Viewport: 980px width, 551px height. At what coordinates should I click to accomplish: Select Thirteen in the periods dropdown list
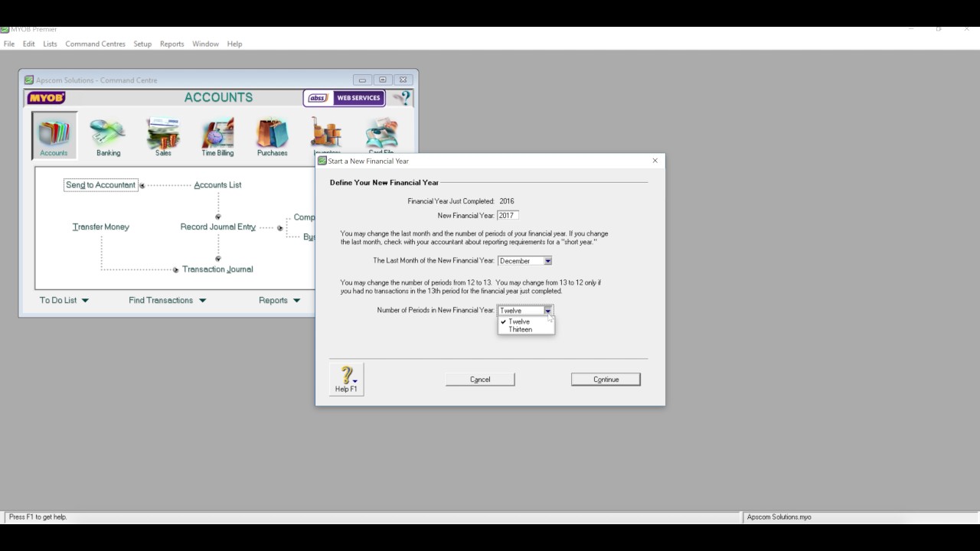[526, 329]
